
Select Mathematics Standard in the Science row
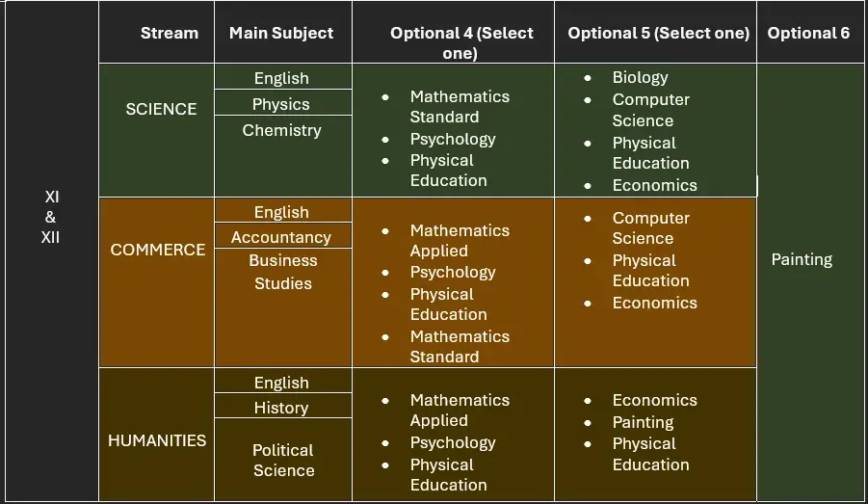click(459, 106)
